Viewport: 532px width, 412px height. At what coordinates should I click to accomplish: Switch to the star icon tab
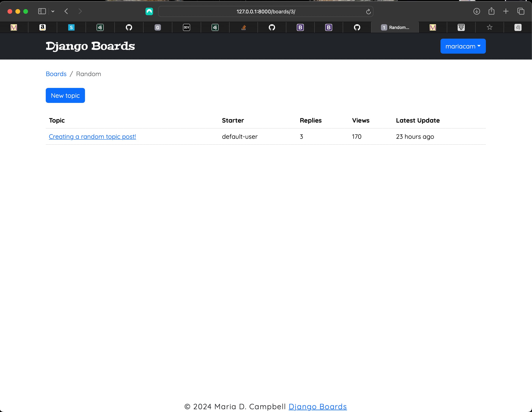pyautogui.click(x=490, y=27)
